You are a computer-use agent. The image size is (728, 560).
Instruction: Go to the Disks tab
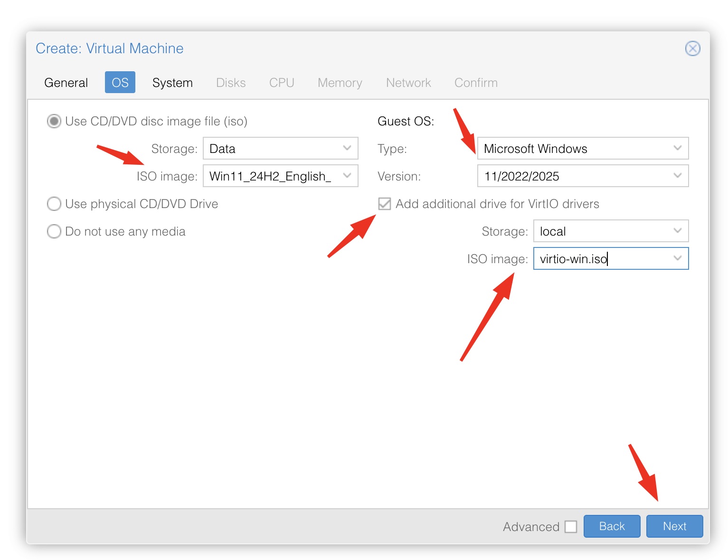pyautogui.click(x=231, y=83)
